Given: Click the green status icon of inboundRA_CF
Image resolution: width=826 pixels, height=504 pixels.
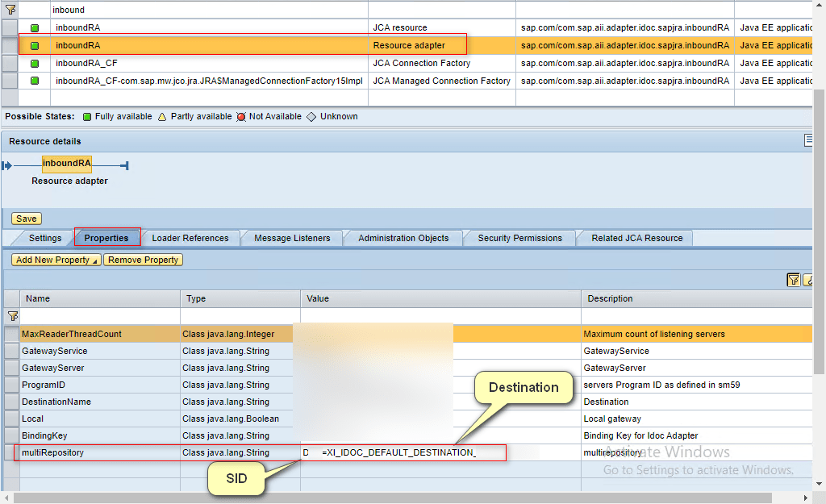Looking at the screenshot, I should [x=35, y=63].
